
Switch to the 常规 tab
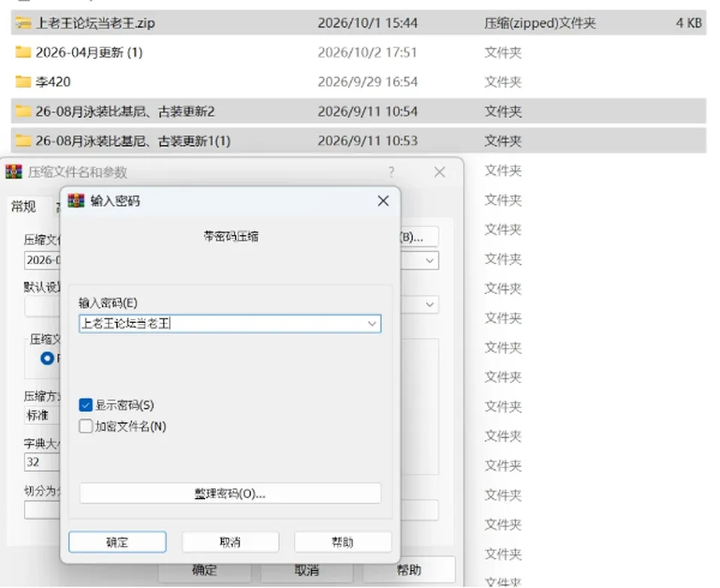23,206
